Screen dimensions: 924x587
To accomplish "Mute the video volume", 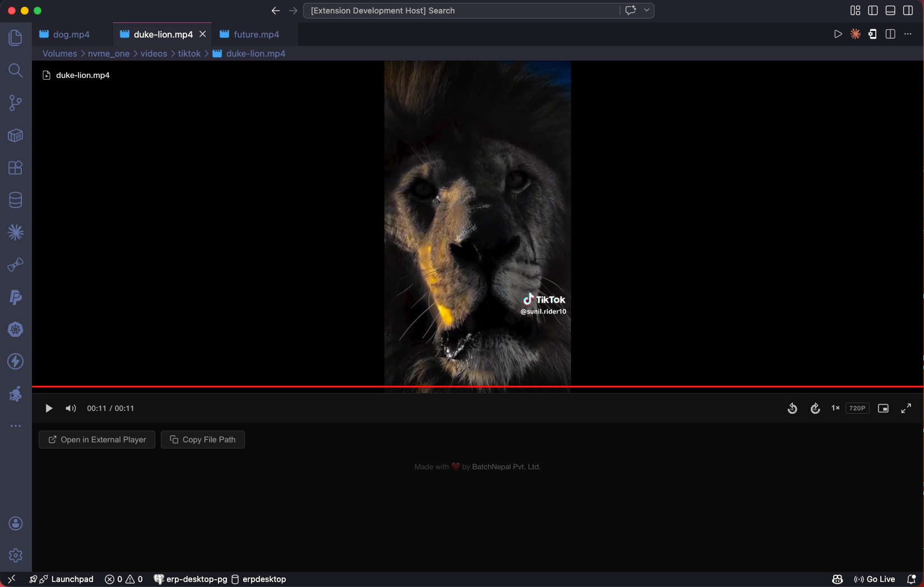I will [x=71, y=408].
